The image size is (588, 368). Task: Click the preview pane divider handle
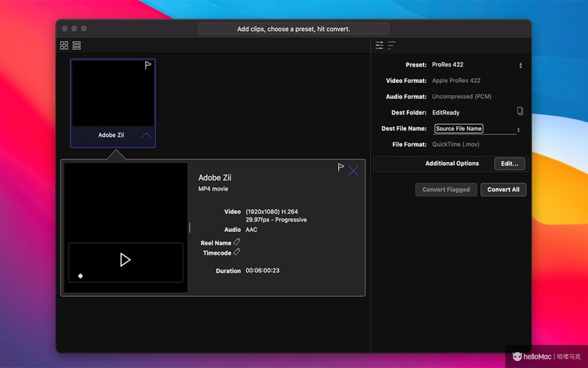[x=190, y=228]
